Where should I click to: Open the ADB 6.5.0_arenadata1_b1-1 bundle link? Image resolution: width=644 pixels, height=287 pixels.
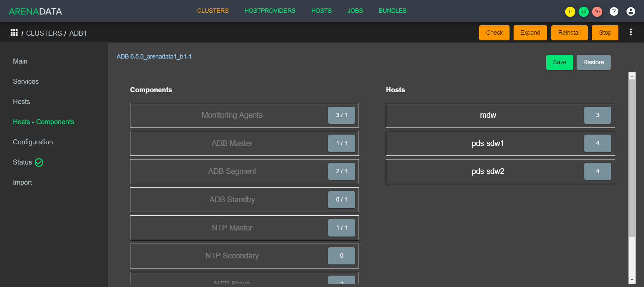(154, 57)
